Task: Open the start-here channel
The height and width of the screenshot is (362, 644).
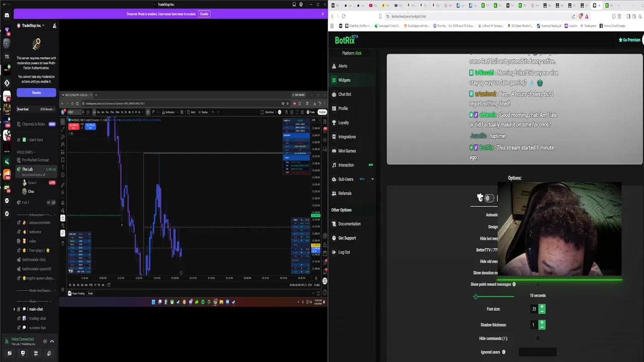Action: [36, 140]
